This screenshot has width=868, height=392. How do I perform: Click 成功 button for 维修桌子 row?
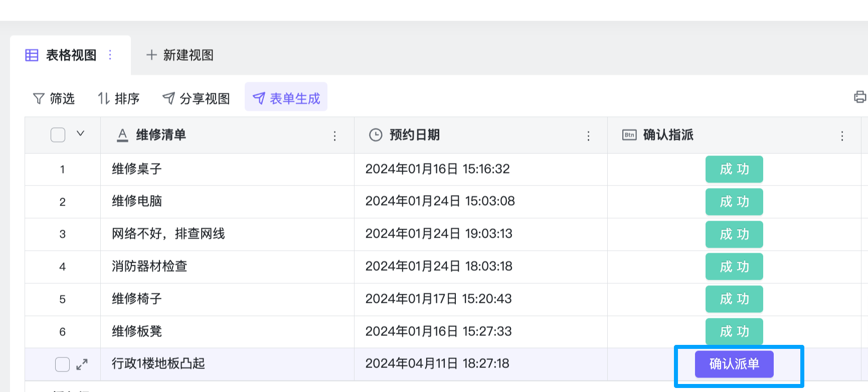click(x=734, y=169)
